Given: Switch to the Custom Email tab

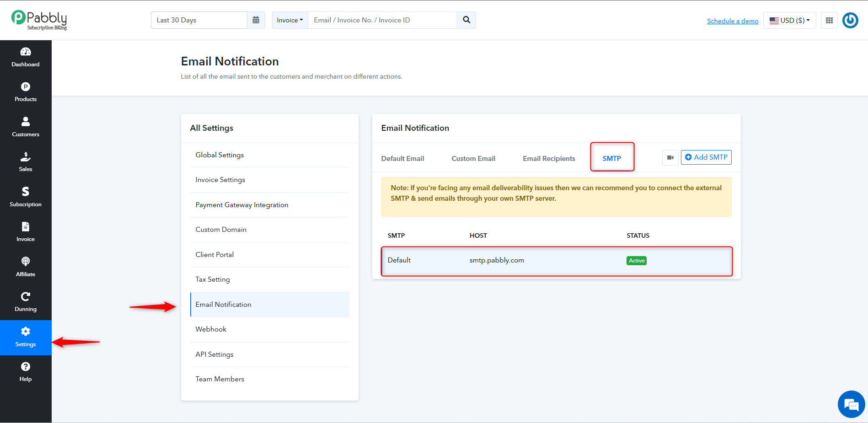Looking at the screenshot, I should pyautogui.click(x=473, y=159).
